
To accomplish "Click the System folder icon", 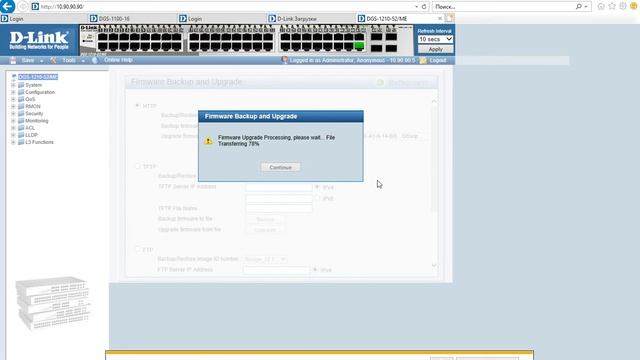I will pos(21,85).
